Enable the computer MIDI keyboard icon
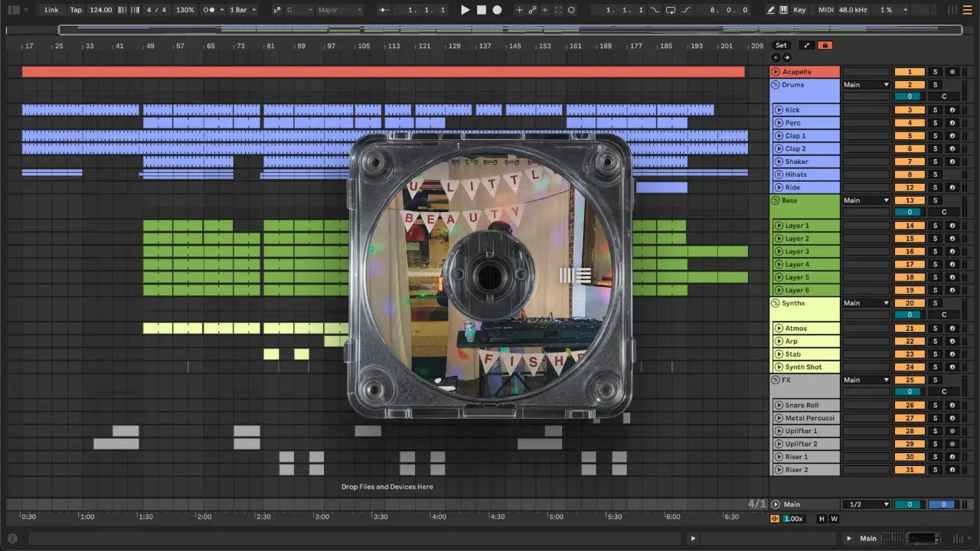980x551 pixels. [x=784, y=10]
